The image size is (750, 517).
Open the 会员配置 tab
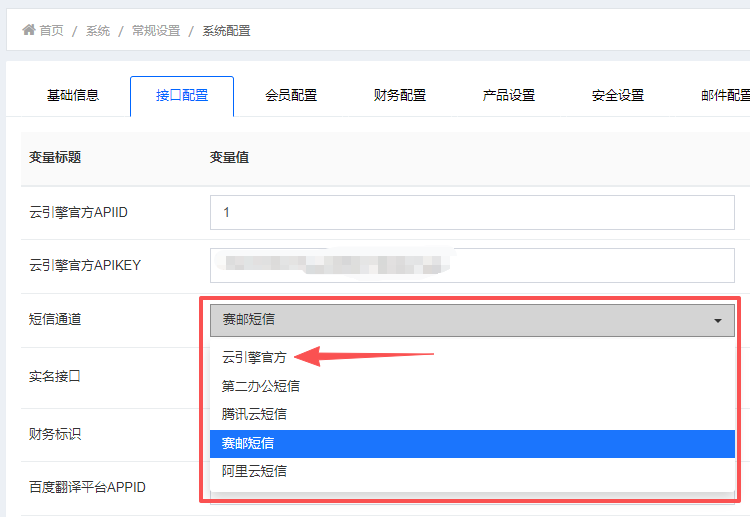(291, 96)
